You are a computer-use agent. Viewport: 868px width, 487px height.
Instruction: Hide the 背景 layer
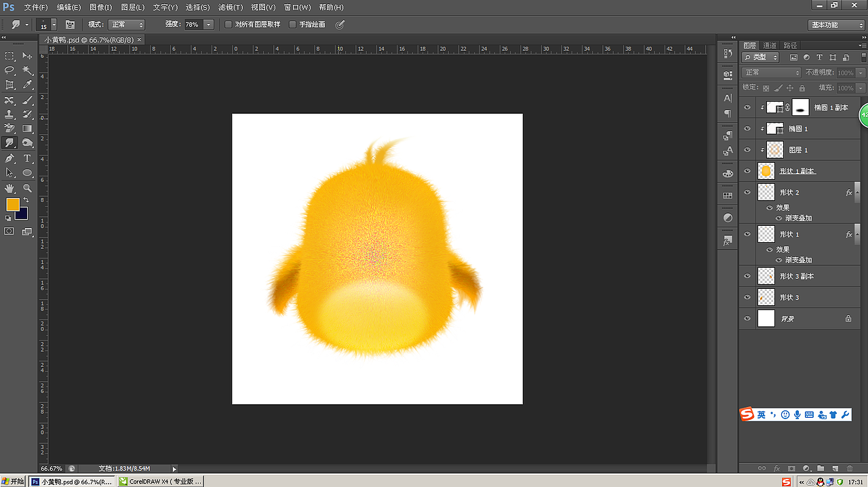pyautogui.click(x=747, y=318)
